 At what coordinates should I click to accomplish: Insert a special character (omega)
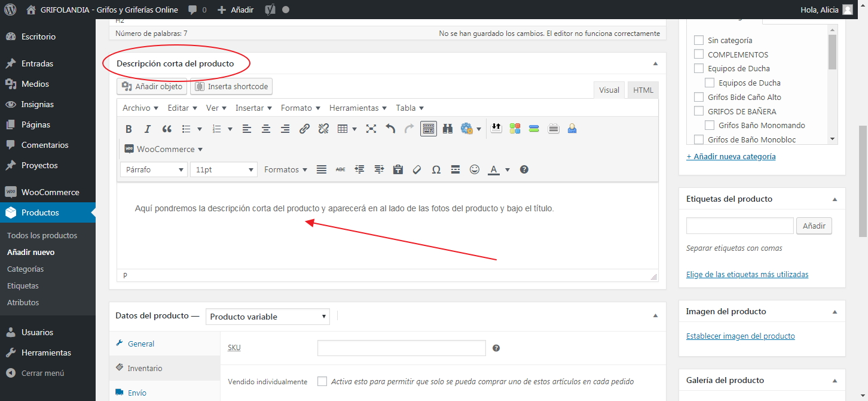[436, 169]
